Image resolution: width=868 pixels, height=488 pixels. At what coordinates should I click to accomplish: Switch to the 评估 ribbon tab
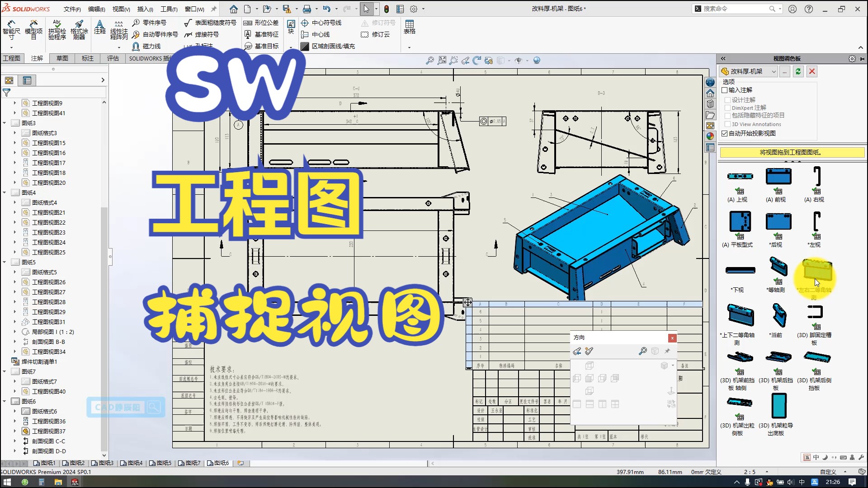(113, 58)
